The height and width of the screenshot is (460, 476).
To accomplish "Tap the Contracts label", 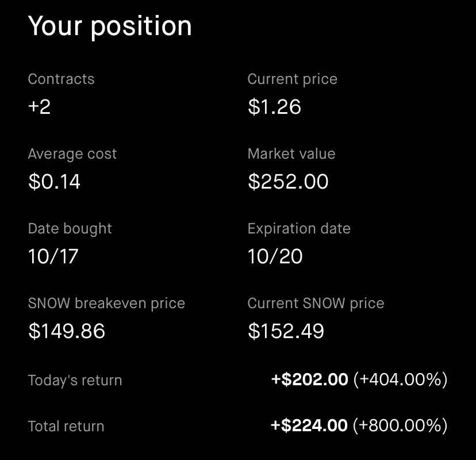I will tap(61, 79).
